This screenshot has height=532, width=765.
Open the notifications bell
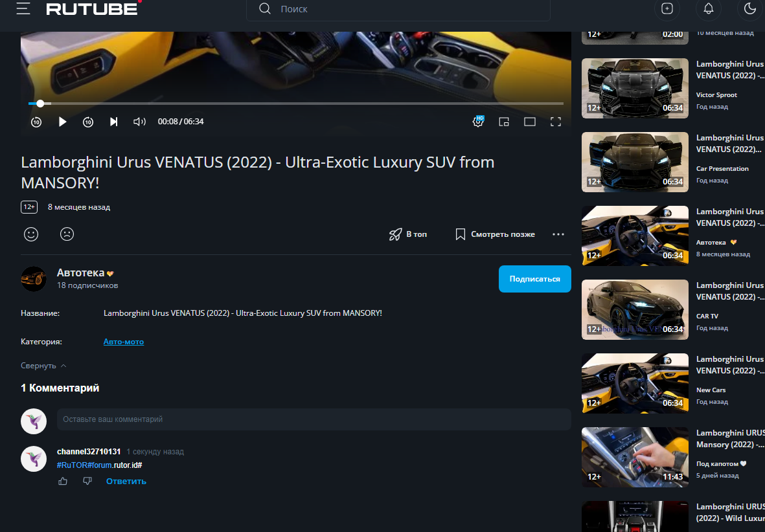pyautogui.click(x=709, y=8)
